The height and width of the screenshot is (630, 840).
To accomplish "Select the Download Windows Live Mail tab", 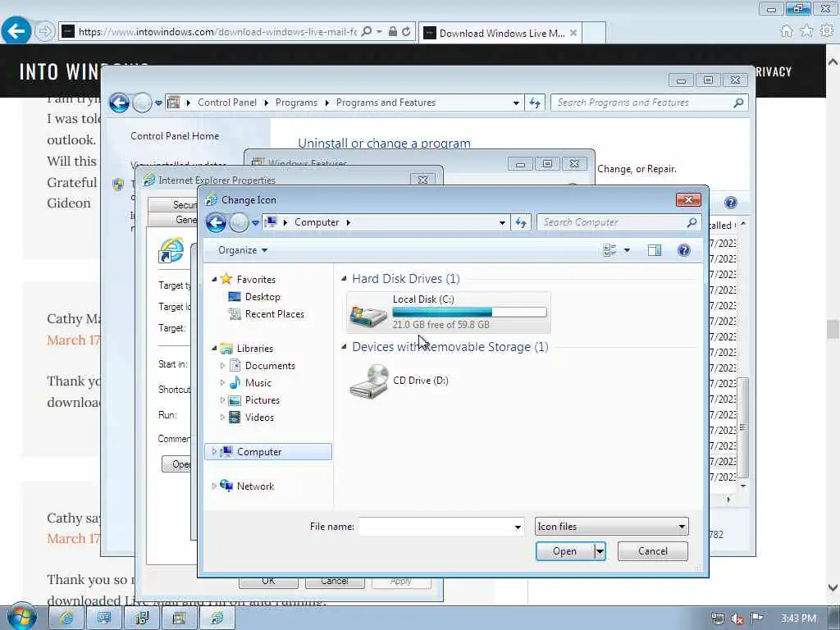I will click(x=501, y=33).
